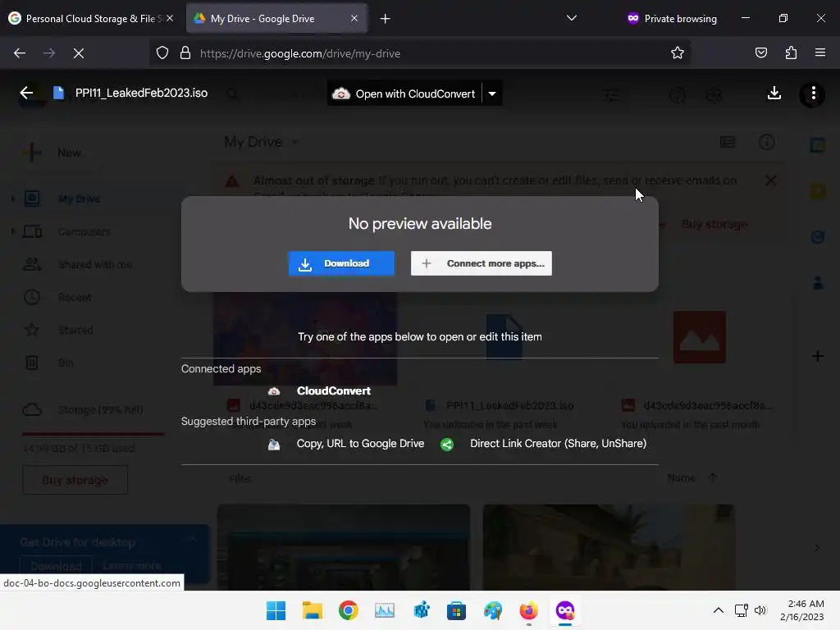
Task: Open the three-dot more actions menu
Action: [x=813, y=94]
